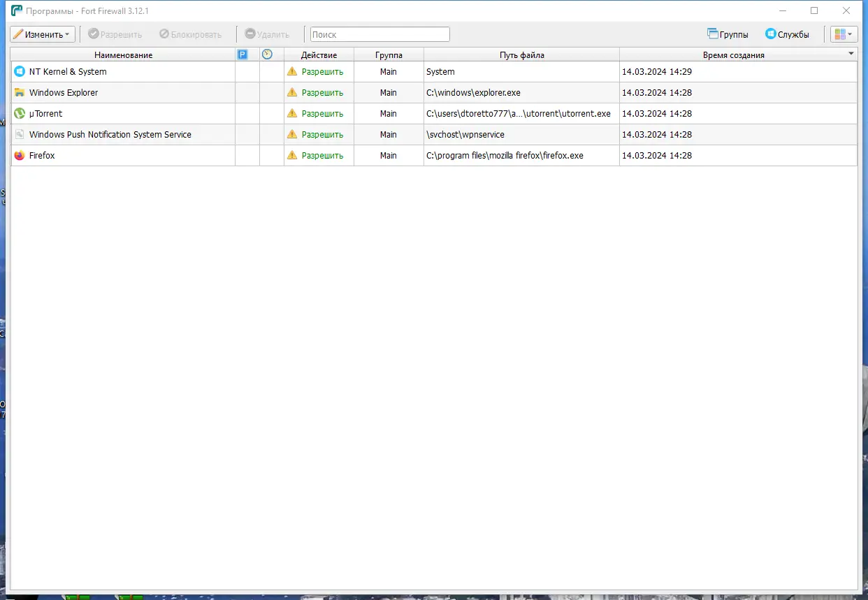Click the Блокировать toolbar button

coord(191,34)
